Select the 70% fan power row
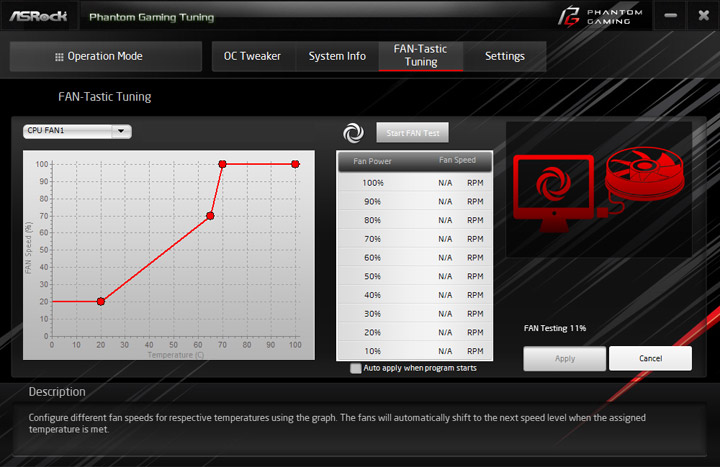Image resolution: width=720 pixels, height=467 pixels. (415, 239)
